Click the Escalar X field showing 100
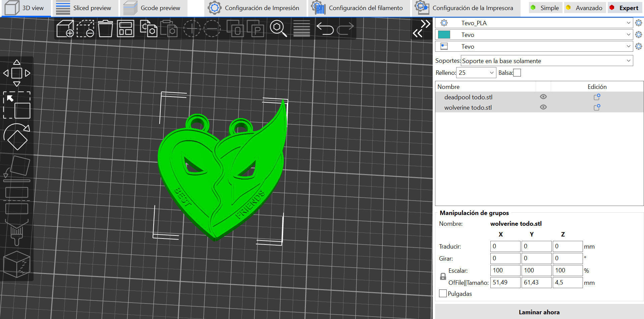This screenshot has height=319, width=644. [x=505, y=270]
